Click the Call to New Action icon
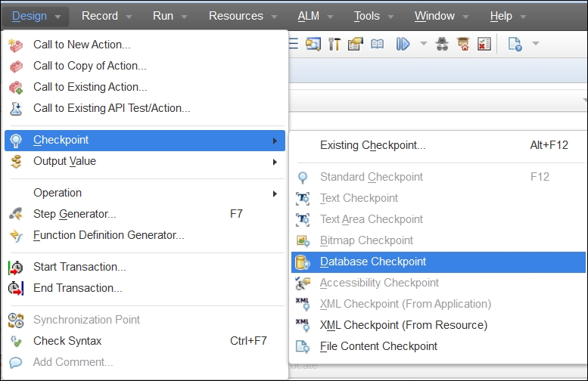Viewport: 588px width, 381px height. pos(16,45)
